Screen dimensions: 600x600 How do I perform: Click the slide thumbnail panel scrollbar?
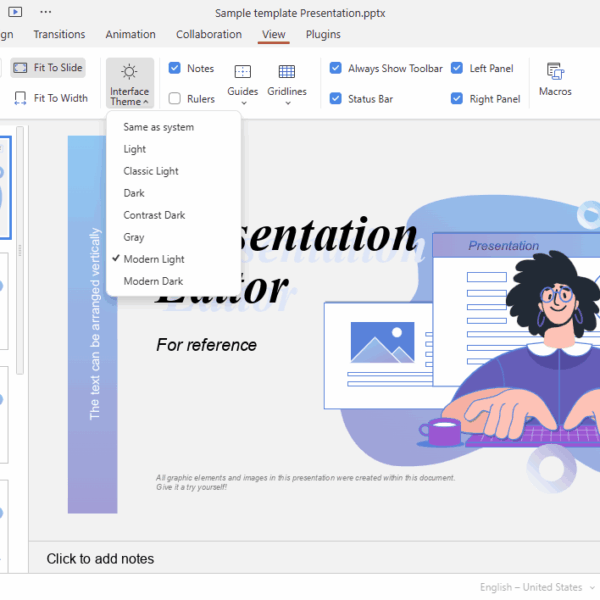20,250
